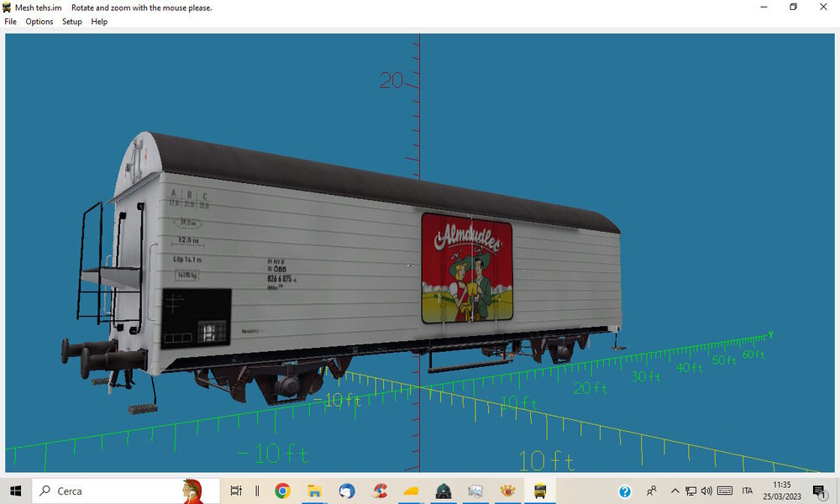The width and height of the screenshot is (840, 504).
Task: Open the red C-shaped taskbar app
Action: (380, 491)
